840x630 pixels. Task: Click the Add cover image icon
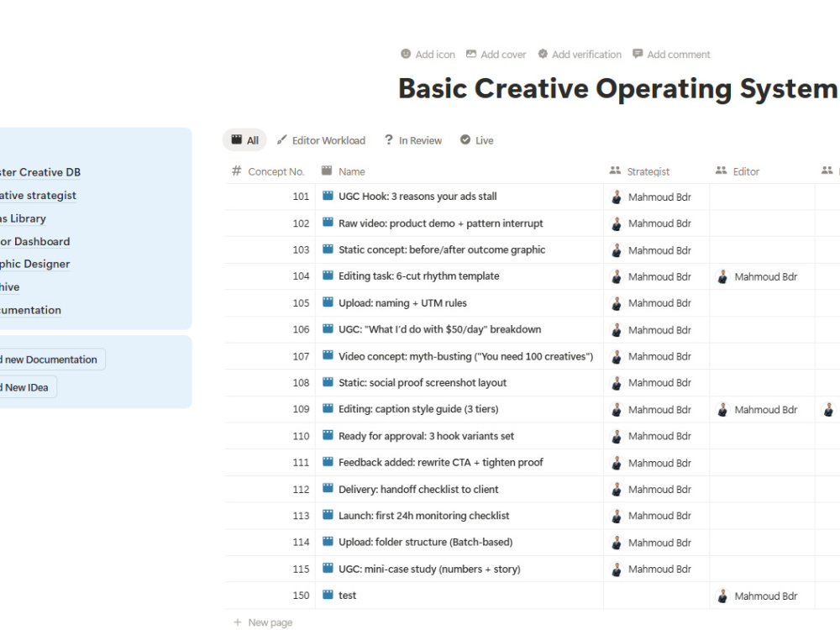(x=471, y=54)
